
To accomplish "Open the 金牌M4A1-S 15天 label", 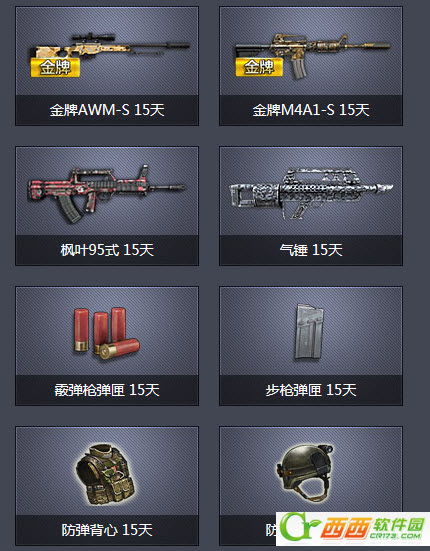I will [x=311, y=110].
